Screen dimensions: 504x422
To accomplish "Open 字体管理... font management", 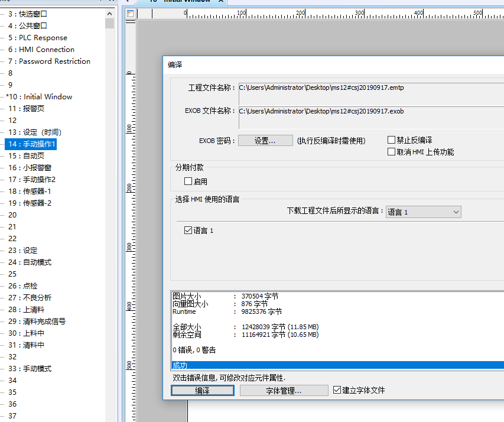I will (x=284, y=391).
